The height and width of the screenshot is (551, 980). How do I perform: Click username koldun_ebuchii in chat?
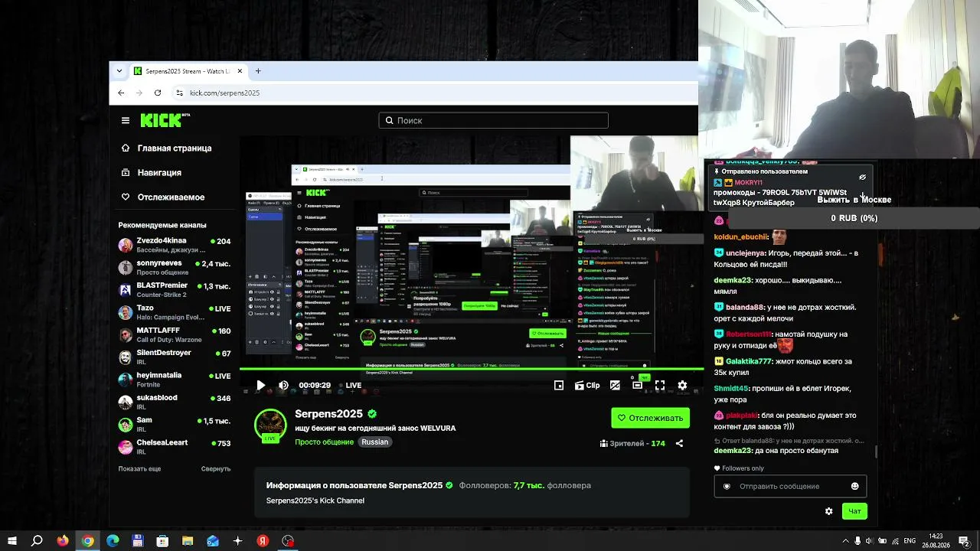(x=741, y=237)
